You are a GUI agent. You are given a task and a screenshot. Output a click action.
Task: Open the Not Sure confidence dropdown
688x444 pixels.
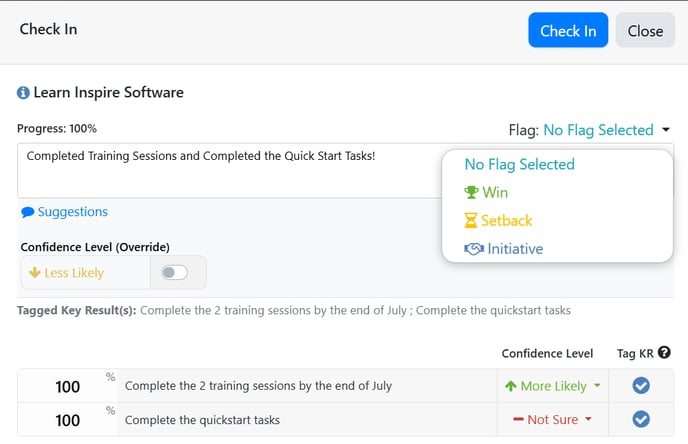[x=552, y=420]
